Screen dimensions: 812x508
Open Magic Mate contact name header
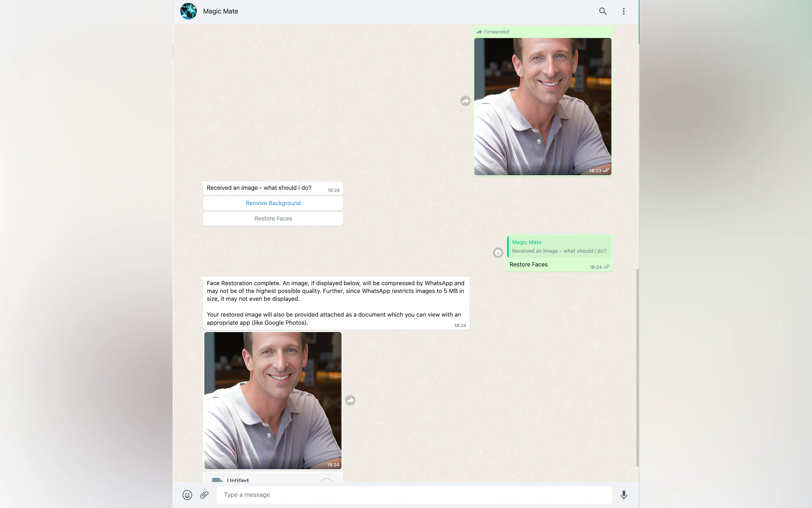pyautogui.click(x=220, y=11)
